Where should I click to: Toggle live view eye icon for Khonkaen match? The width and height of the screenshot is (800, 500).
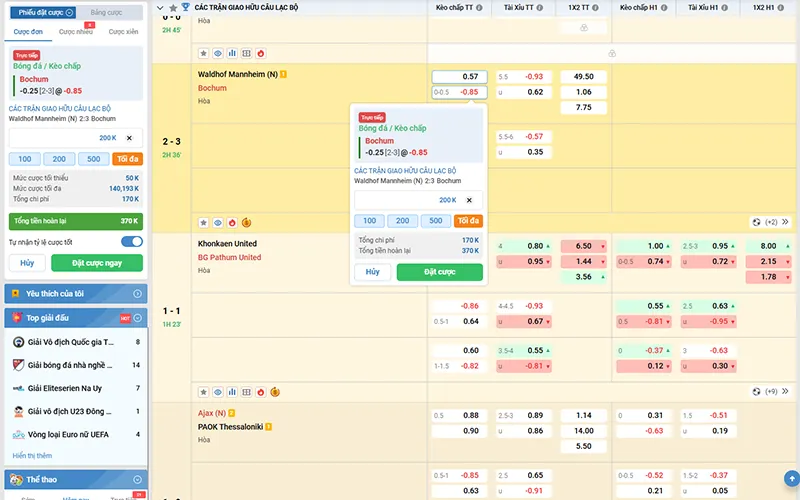click(217, 223)
